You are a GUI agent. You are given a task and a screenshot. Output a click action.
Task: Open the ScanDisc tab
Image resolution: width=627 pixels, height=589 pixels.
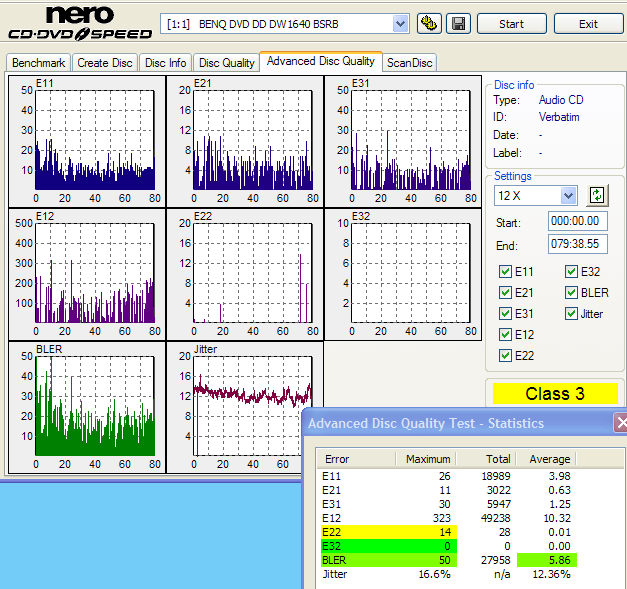(x=409, y=63)
